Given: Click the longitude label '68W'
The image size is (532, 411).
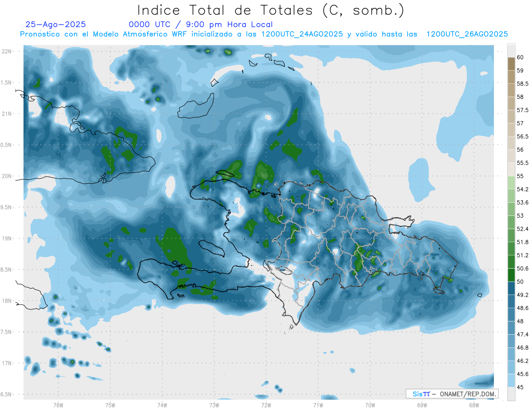Looking at the screenshot, I should pos(474,405).
